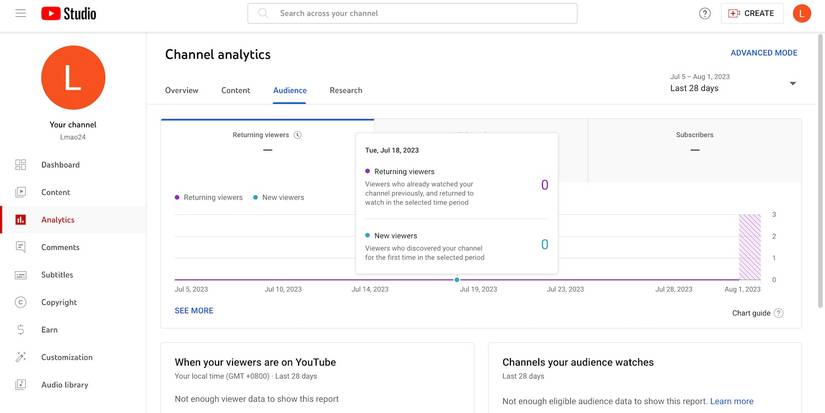
Task: Click the CREATE video camera icon
Action: [733, 13]
